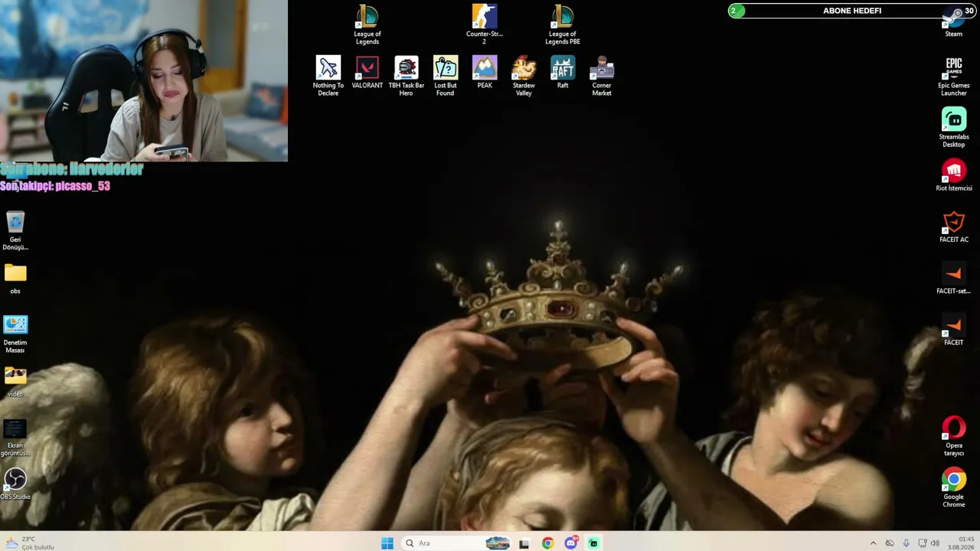Select the FACEIT AC shortcut
Screen dimensions: 980x551
click(954, 227)
